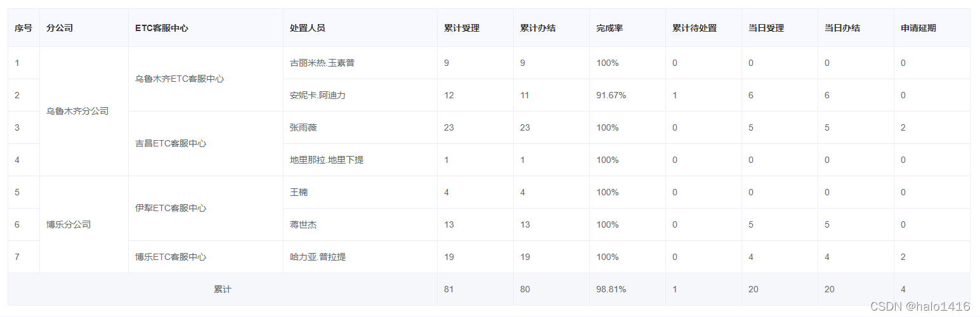The height and width of the screenshot is (317, 980).
Task: Click 累计受理 value 19 for 哈力亚.普拉提
Action: [449, 257]
